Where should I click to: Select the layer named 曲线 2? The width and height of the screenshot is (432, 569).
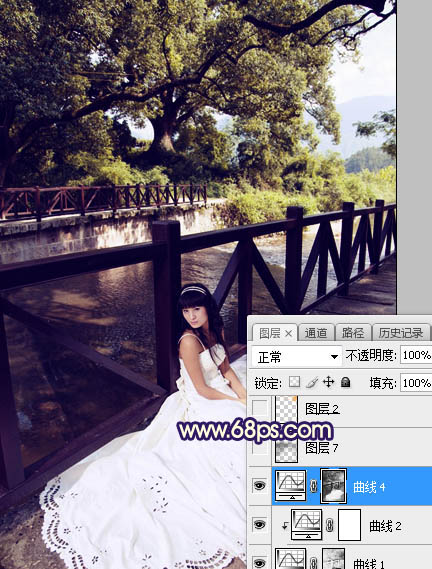385,525
